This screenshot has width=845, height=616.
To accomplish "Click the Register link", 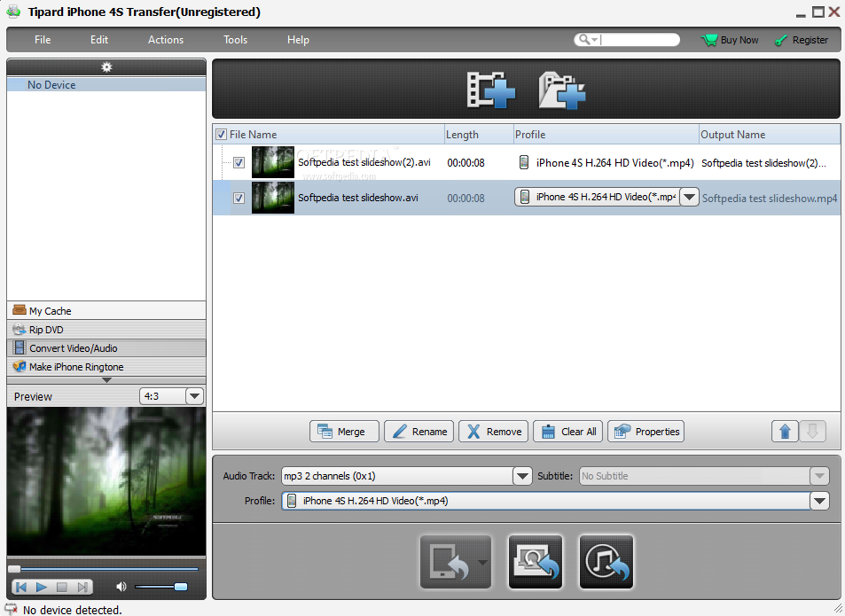I will tap(810, 40).
